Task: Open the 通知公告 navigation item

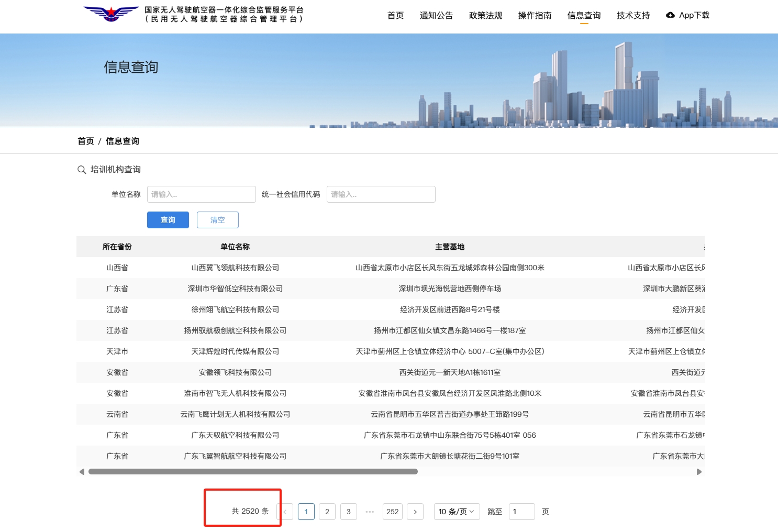Action: click(436, 16)
